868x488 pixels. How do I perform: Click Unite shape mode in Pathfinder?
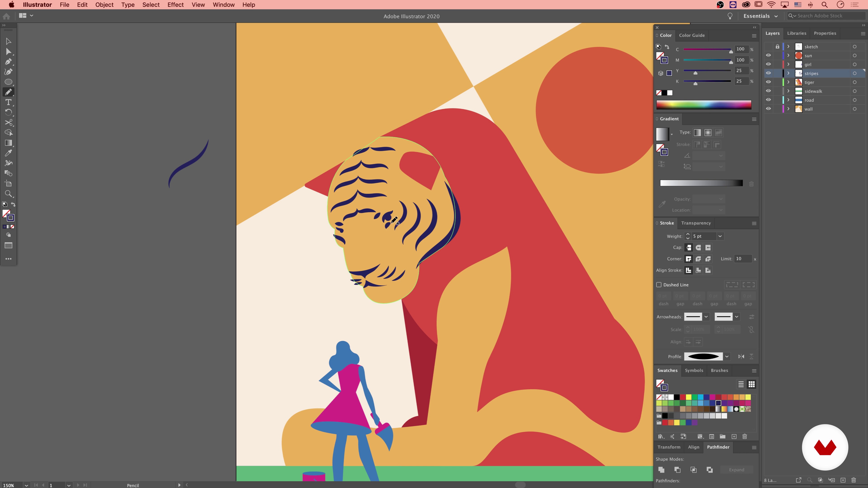point(661,469)
